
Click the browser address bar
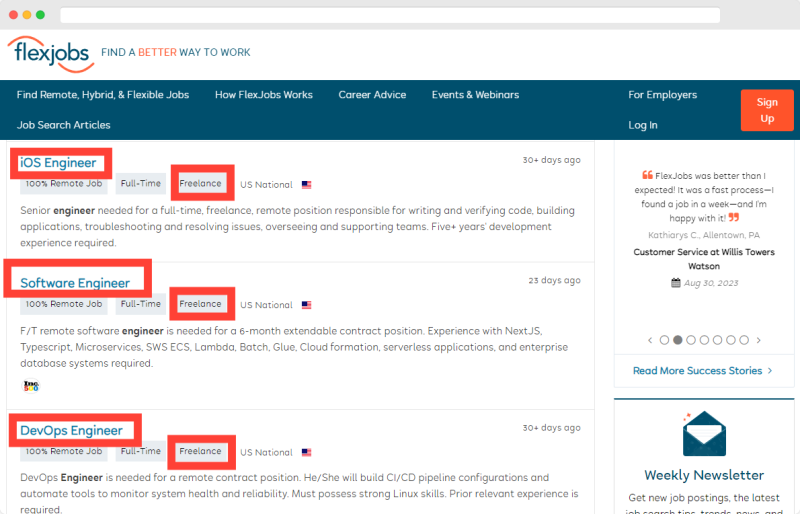tap(390, 15)
